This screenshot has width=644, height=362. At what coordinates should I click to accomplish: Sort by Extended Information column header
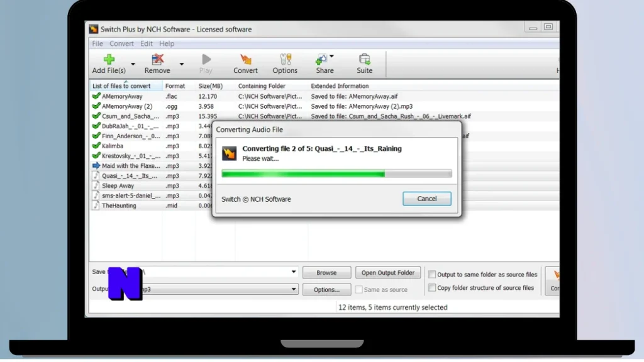pos(340,86)
